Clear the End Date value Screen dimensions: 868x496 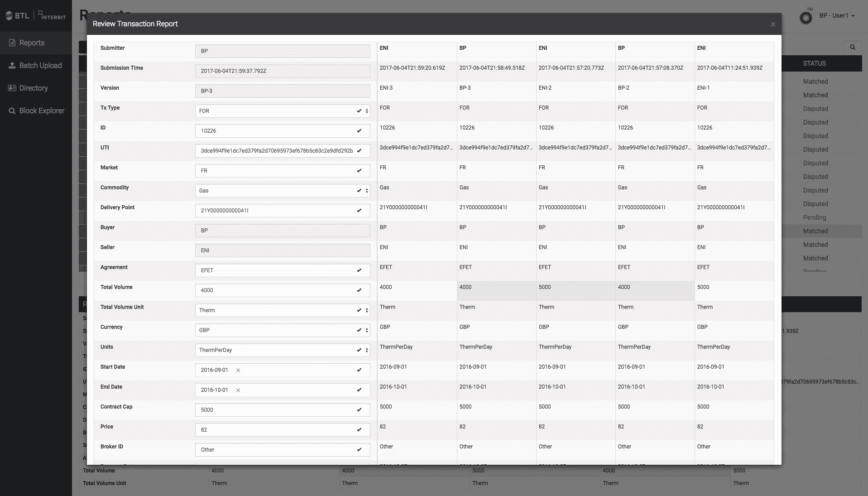pos(238,390)
